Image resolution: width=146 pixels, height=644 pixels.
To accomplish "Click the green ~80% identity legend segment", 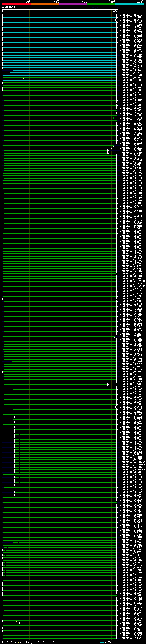I will click(101, 4).
